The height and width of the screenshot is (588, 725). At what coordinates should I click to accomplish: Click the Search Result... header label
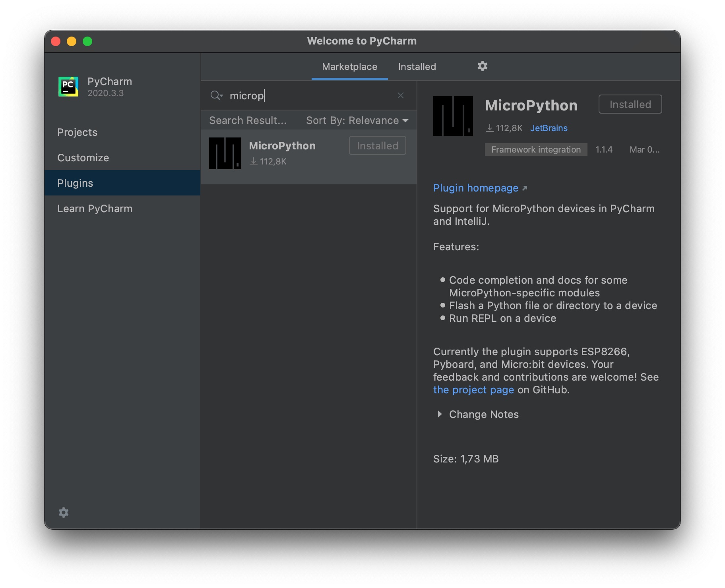click(248, 120)
